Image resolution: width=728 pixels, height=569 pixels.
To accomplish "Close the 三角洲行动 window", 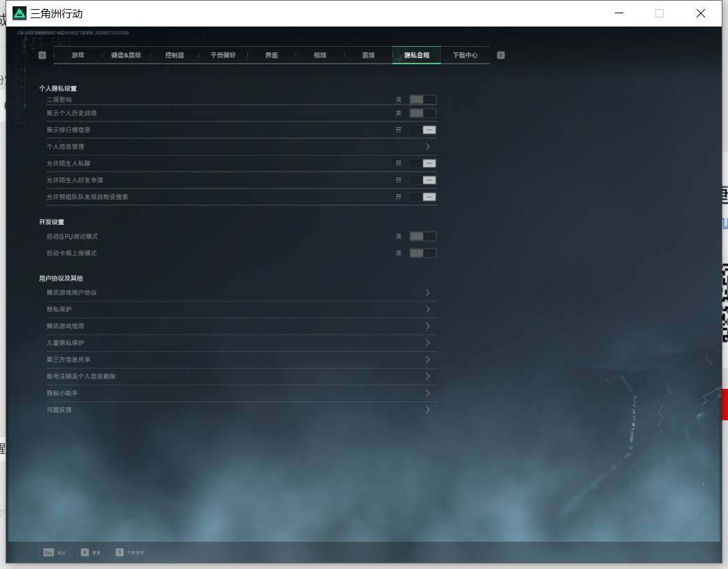I will click(x=701, y=13).
